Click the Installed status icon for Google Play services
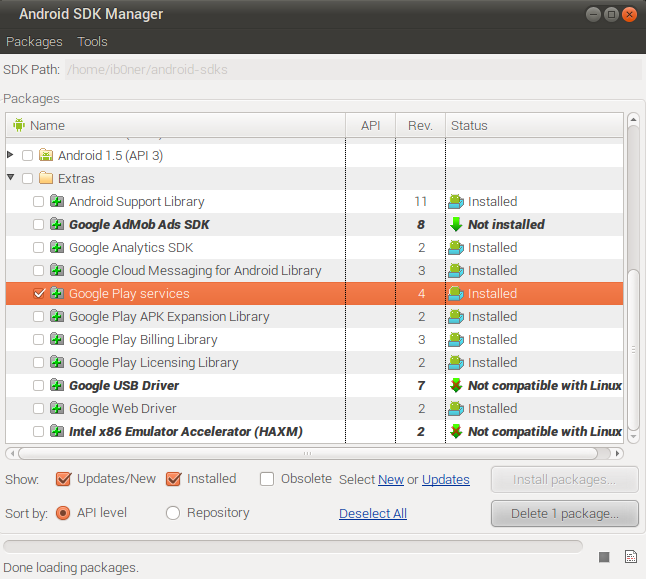This screenshot has height=579, width=646. click(456, 294)
